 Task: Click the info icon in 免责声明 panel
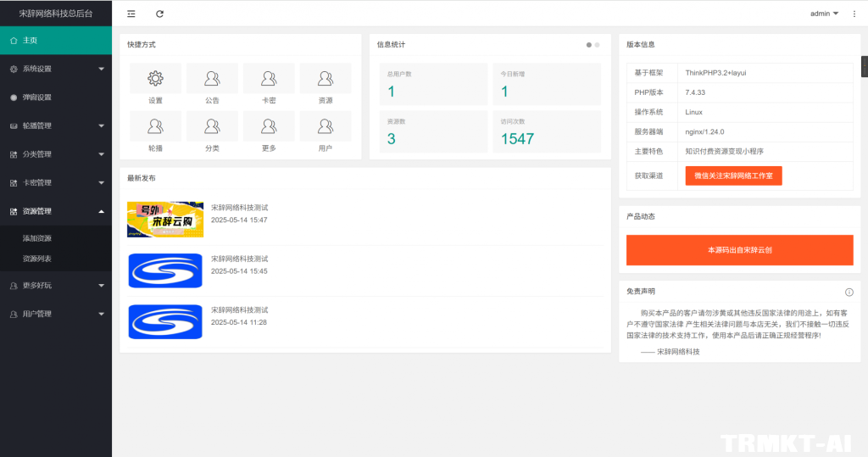[849, 292]
